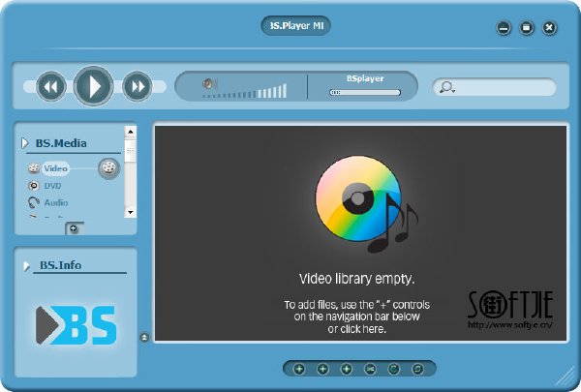The height and width of the screenshot is (392, 581).
Task: Click the search magnifier icon
Action: pyautogui.click(x=446, y=87)
